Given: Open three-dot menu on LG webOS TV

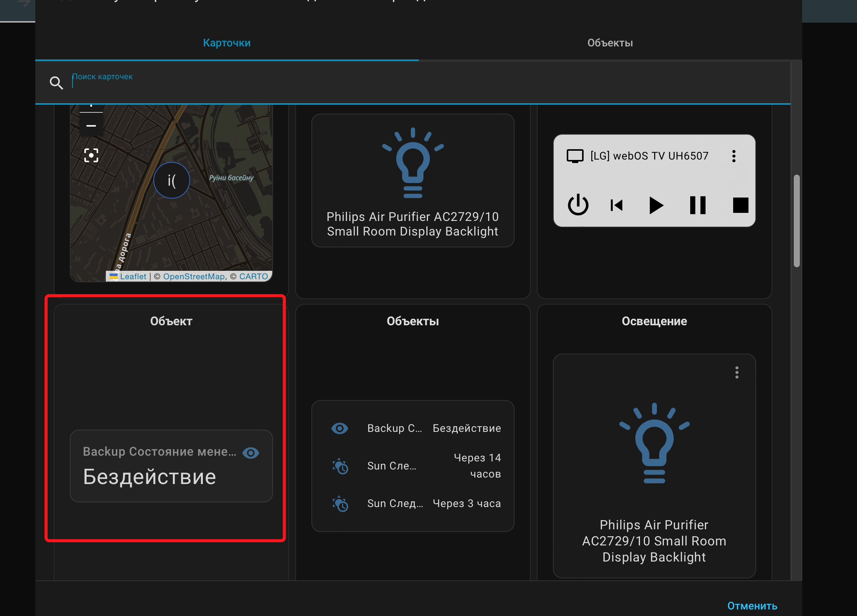Looking at the screenshot, I should point(734,156).
